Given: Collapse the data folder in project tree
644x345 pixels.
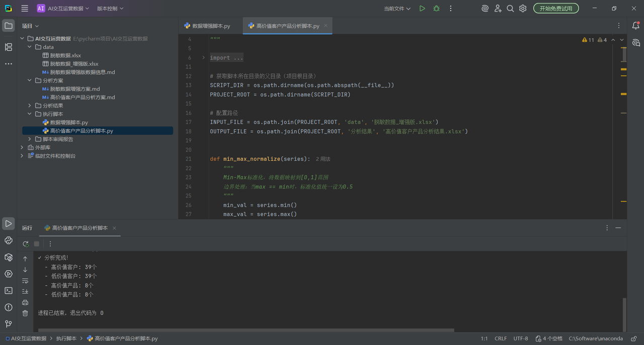Looking at the screenshot, I should tap(30, 47).
